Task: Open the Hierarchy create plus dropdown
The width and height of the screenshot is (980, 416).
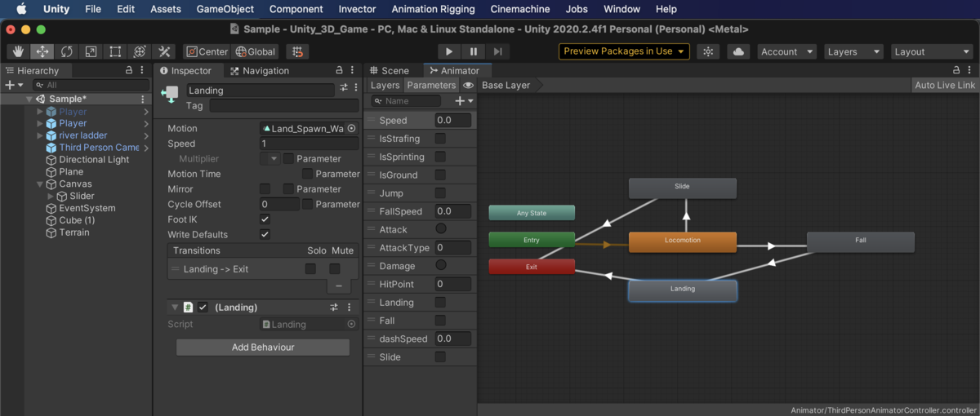Action: click(15, 85)
